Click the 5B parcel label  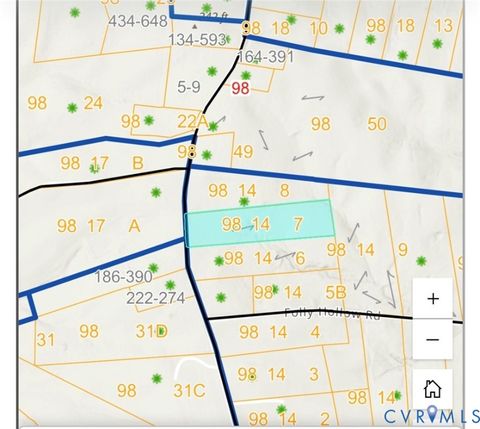336,293
